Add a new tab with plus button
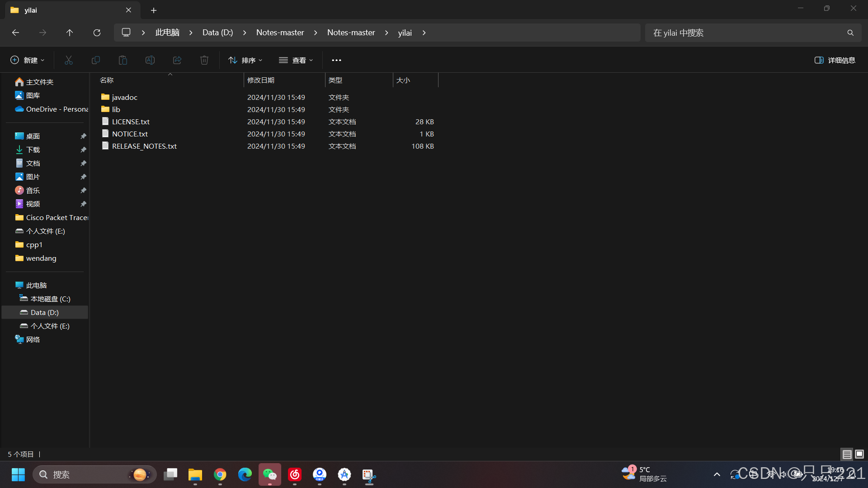868x488 pixels. click(154, 10)
